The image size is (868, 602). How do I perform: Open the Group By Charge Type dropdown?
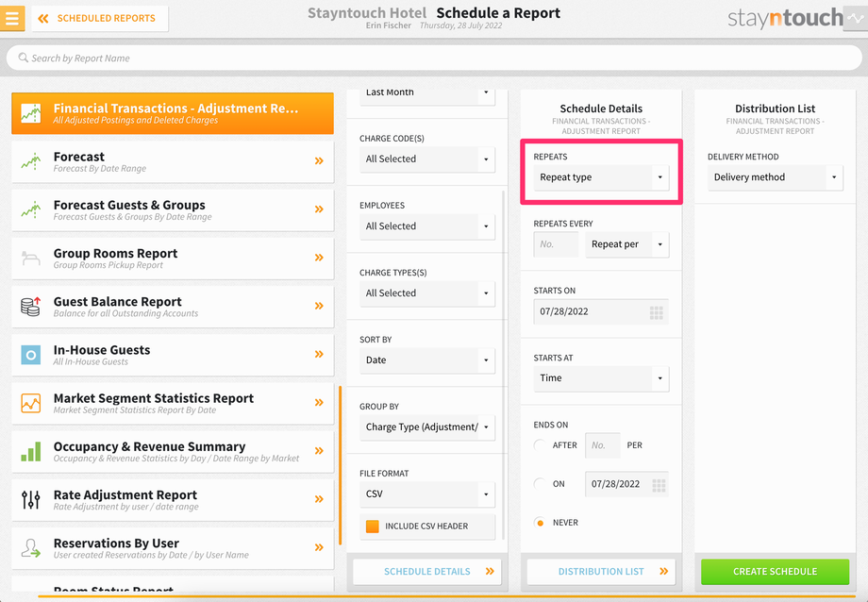(x=427, y=427)
